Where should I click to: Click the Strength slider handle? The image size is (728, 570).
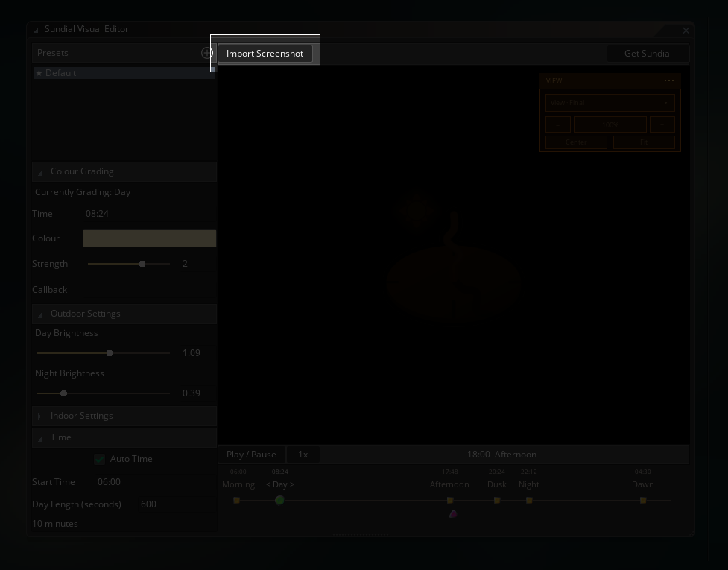[142, 264]
